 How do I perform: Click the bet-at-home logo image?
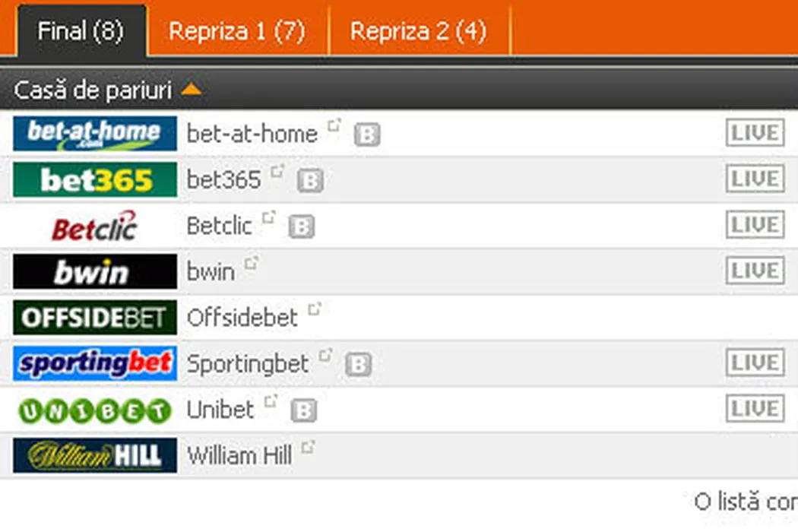click(x=95, y=134)
